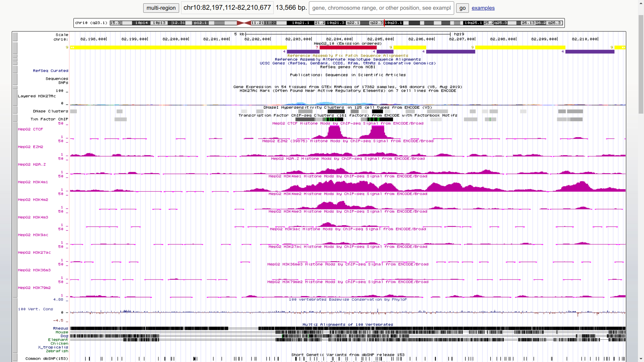Click the Layered H3K27Ac track label
This screenshot has height=362, width=644.
(x=37, y=96)
